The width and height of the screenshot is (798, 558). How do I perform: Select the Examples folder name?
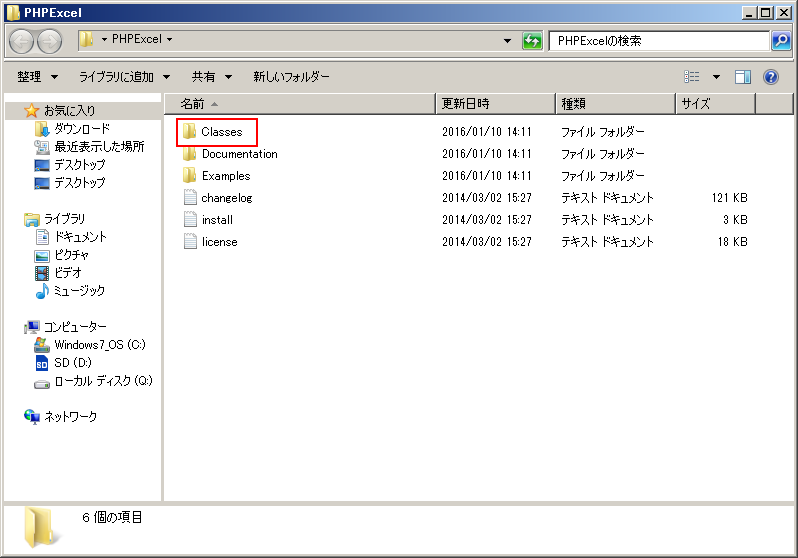pos(226,176)
